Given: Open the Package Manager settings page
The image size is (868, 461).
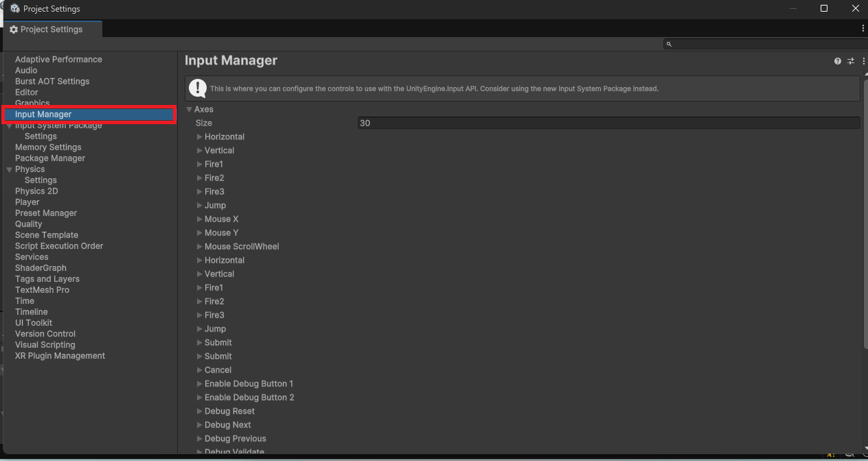Looking at the screenshot, I should tap(51, 158).
